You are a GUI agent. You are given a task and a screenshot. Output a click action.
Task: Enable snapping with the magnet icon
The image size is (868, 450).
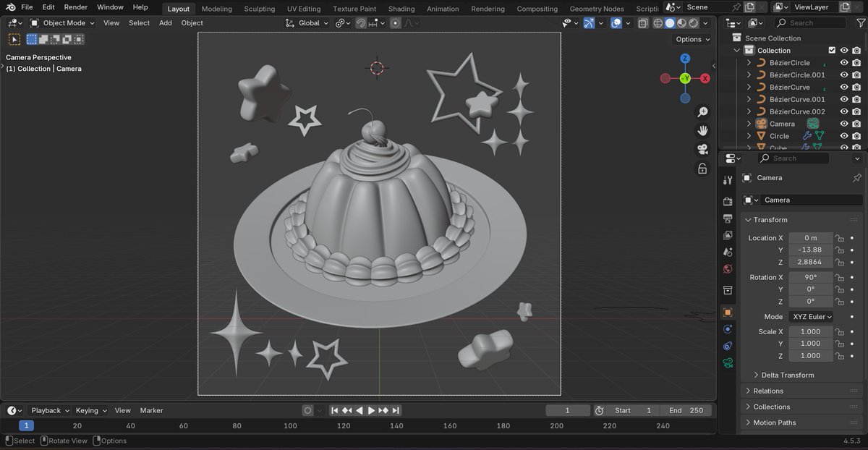361,22
